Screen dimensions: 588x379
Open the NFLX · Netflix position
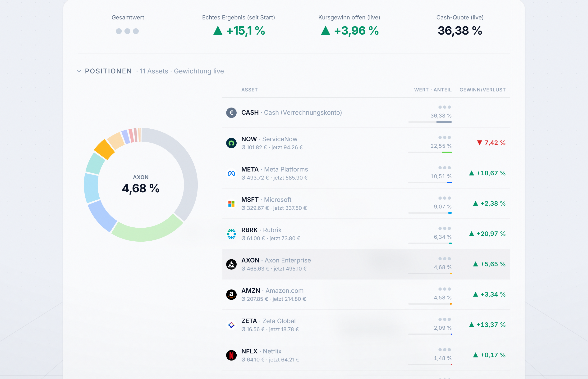click(x=366, y=355)
